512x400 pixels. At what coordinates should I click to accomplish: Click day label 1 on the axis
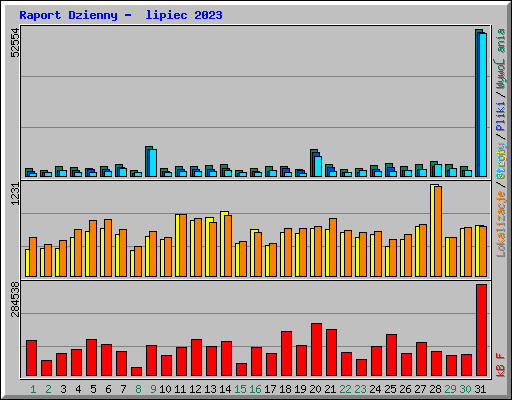coord(33,389)
